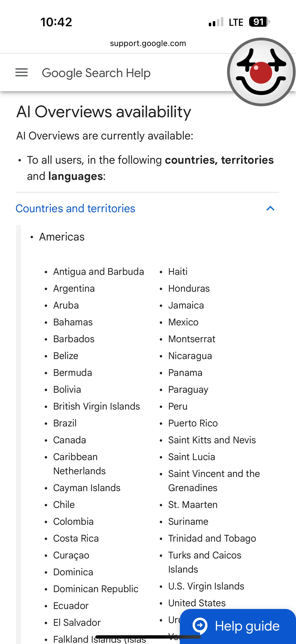The height and width of the screenshot is (644, 296).
Task: Tap the Puerto Rico list entry
Action: [193, 423]
